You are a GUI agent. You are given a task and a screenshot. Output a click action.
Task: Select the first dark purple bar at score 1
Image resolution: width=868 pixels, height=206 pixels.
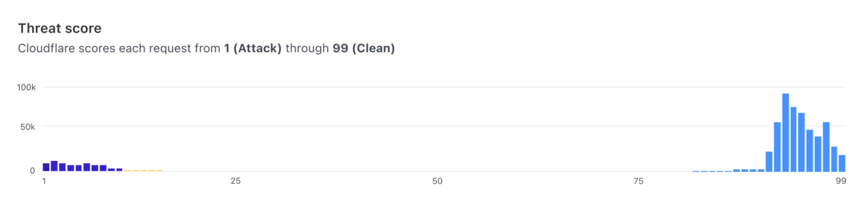point(46,167)
